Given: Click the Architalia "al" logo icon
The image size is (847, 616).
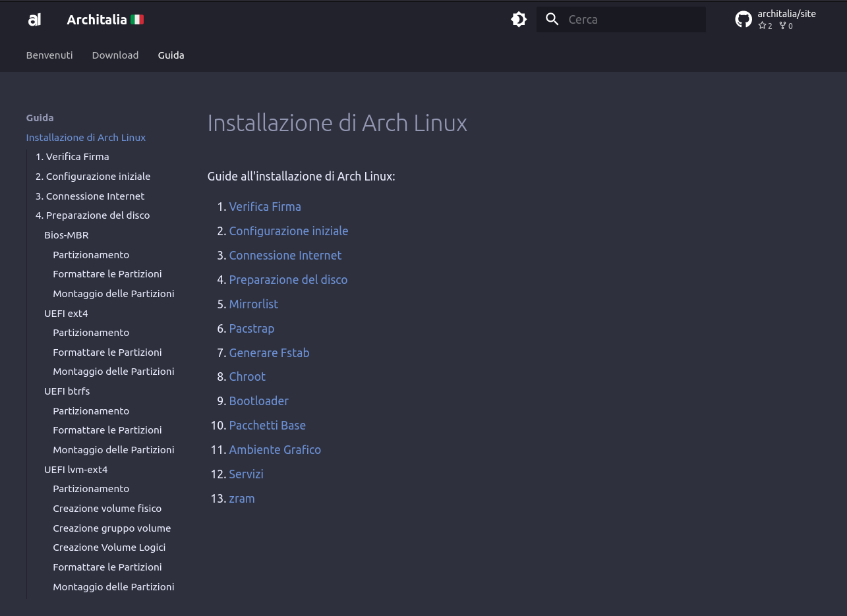Looking at the screenshot, I should coord(34,19).
